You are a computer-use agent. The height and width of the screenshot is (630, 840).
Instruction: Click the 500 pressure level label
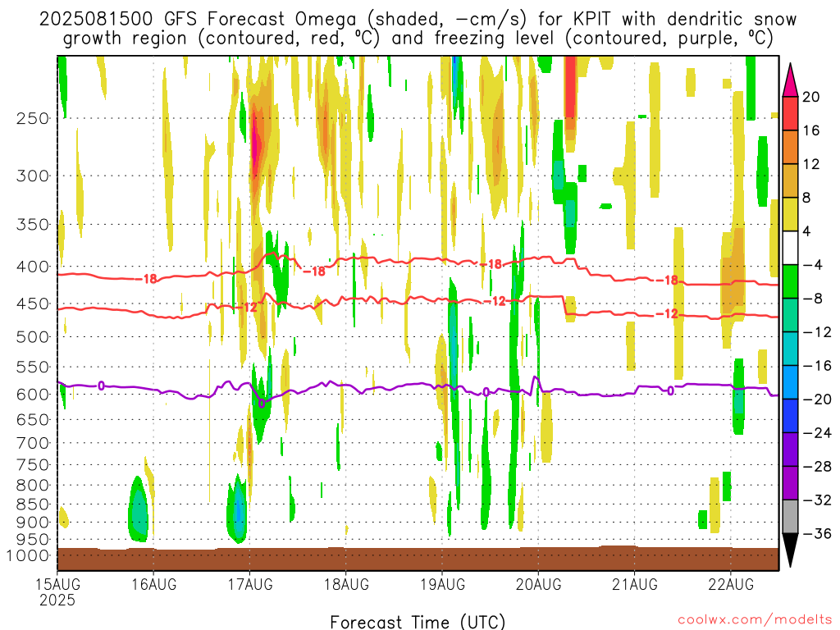33,337
